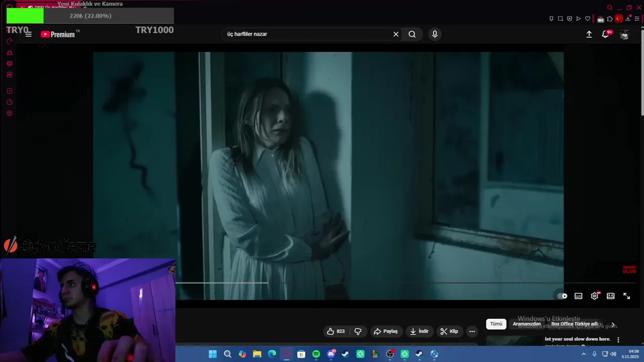Take a browser snapshot with dashed-square icon
This screenshot has width=644, height=362.
click(560, 19)
